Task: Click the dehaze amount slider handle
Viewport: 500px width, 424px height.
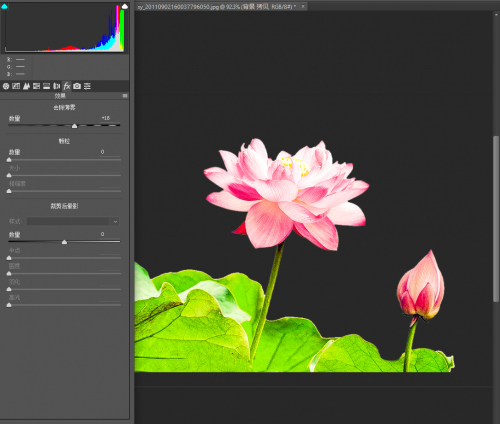Action: [75, 126]
